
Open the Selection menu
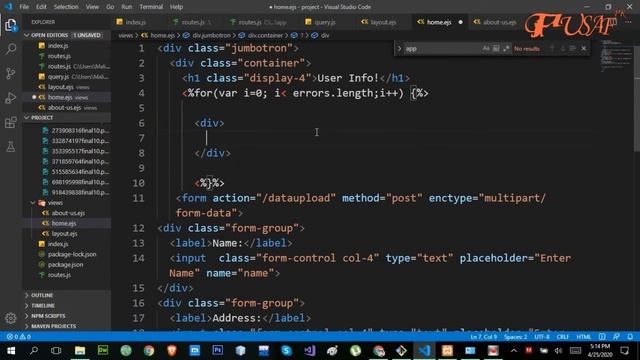(66, 7)
